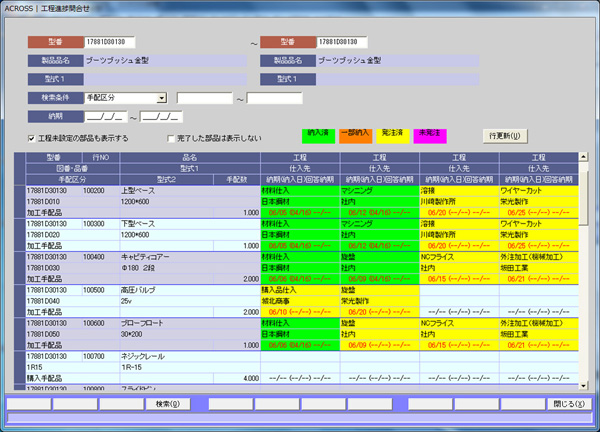Click ワイヤーカット cell in 下型ベース row
600x432 pixels.
pyautogui.click(x=539, y=224)
